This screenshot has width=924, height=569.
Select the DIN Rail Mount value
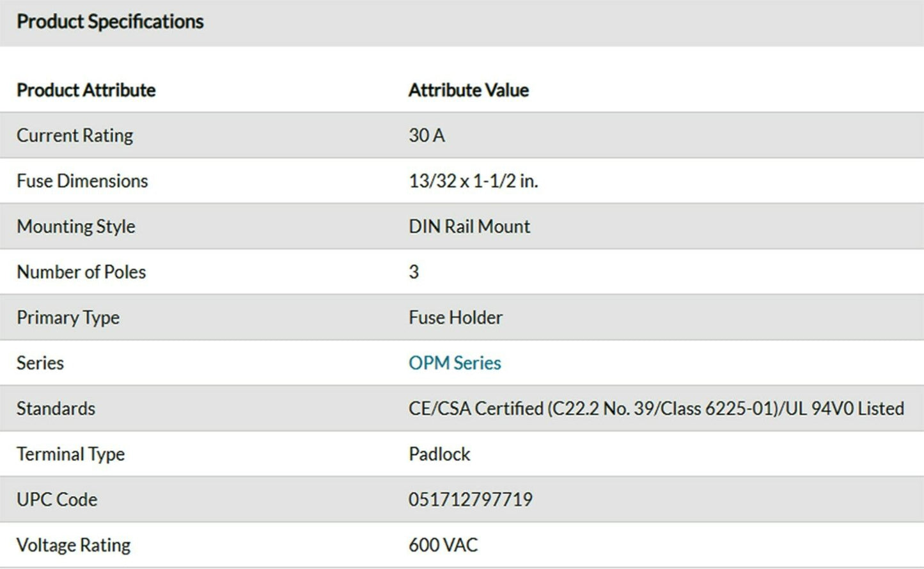[469, 226]
